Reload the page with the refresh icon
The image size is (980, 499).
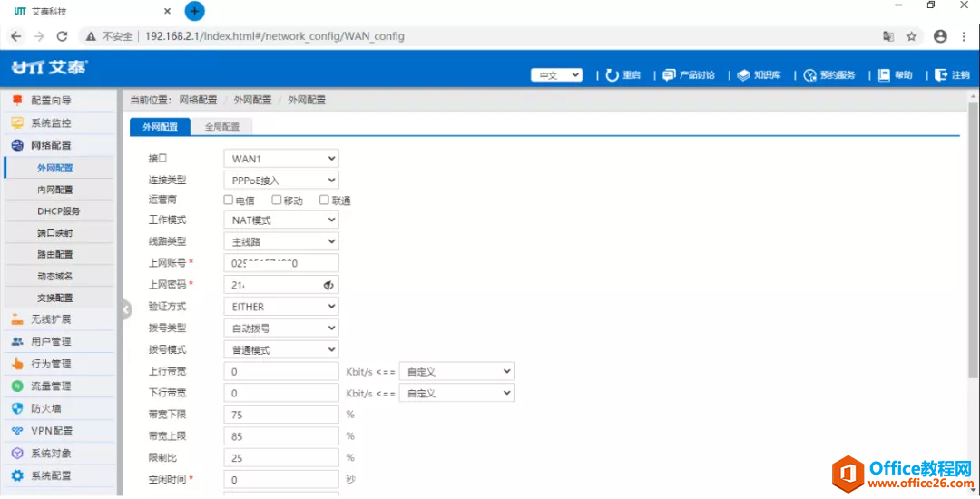(62, 36)
